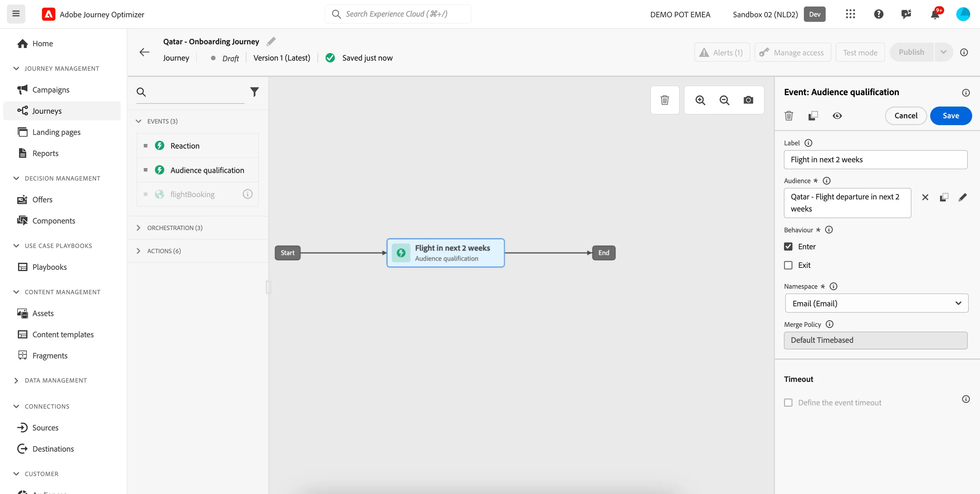The width and height of the screenshot is (980, 494).
Task: Clear the selected audience with X
Action: (925, 197)
